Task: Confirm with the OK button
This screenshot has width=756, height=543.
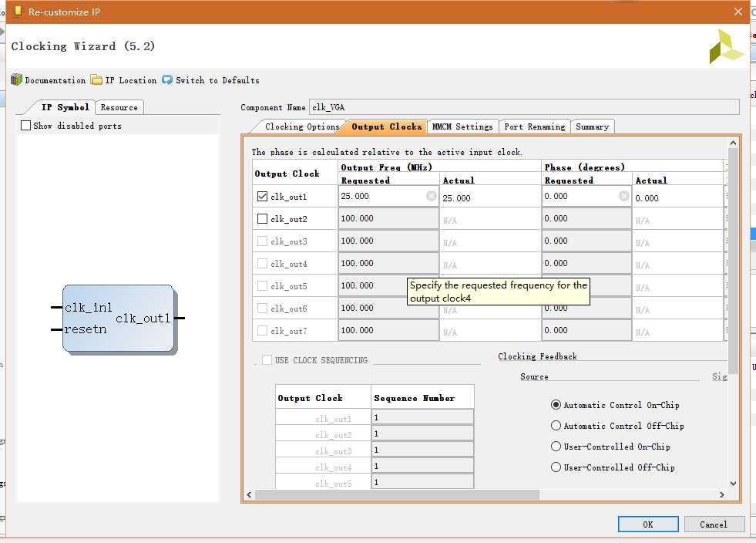Action: coord(648,524)
